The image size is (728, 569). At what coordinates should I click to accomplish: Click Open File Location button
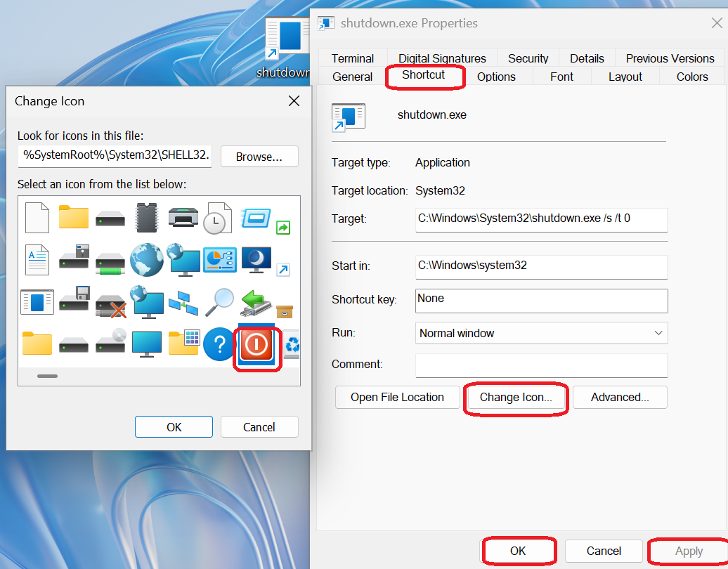click(x=398, y=398)
